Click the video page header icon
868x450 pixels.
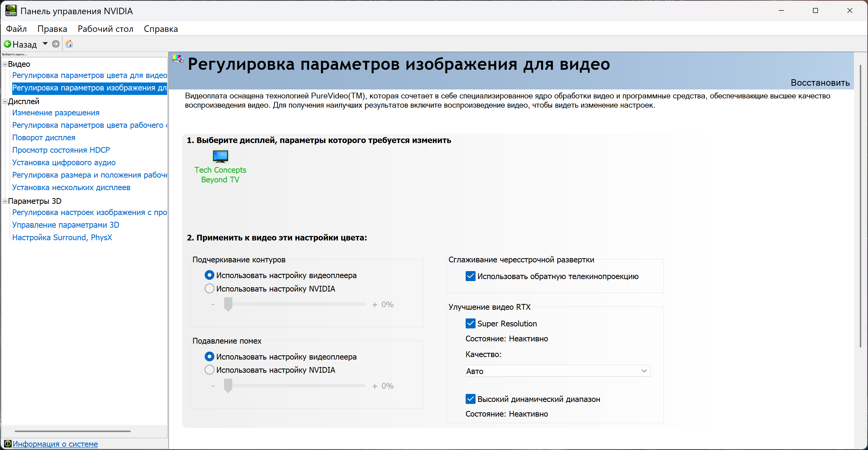(x=178, y=59)
